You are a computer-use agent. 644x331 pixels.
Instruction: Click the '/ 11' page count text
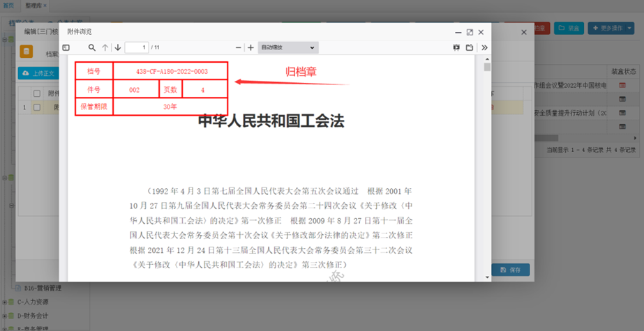point(156,47)
